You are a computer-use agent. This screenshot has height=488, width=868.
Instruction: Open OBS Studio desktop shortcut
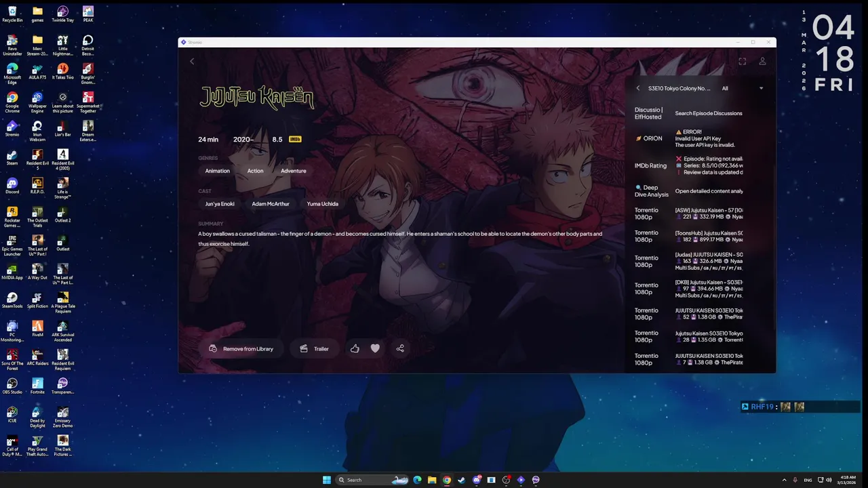12,385
